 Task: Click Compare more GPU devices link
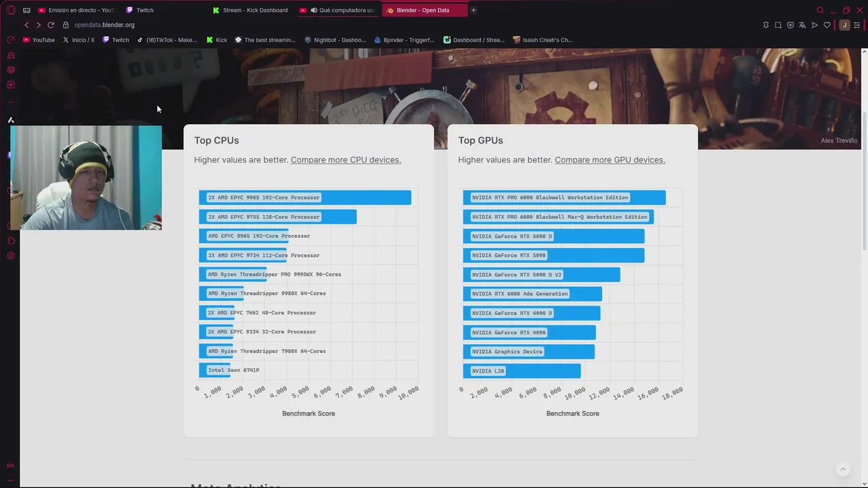[610, 160]
